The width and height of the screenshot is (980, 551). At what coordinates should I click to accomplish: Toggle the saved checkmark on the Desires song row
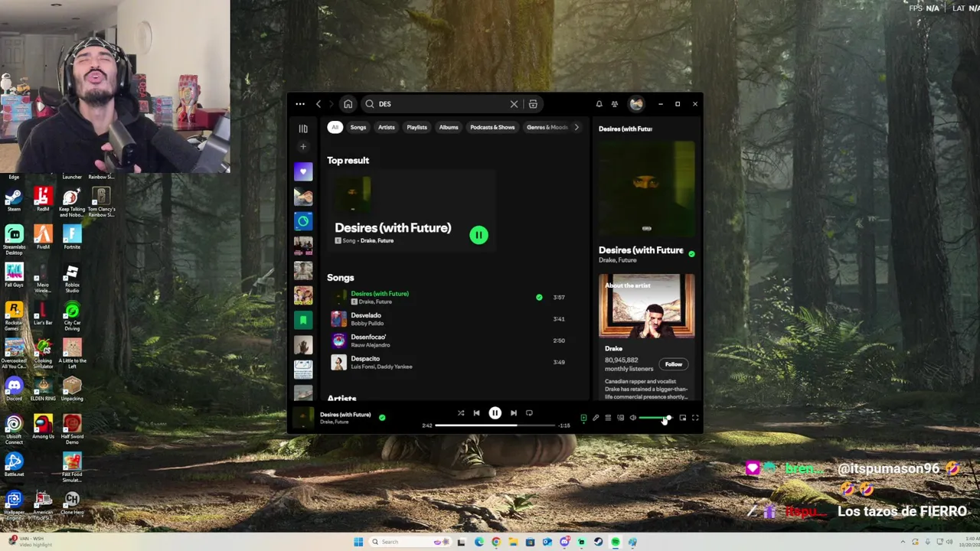coord(539,297)
